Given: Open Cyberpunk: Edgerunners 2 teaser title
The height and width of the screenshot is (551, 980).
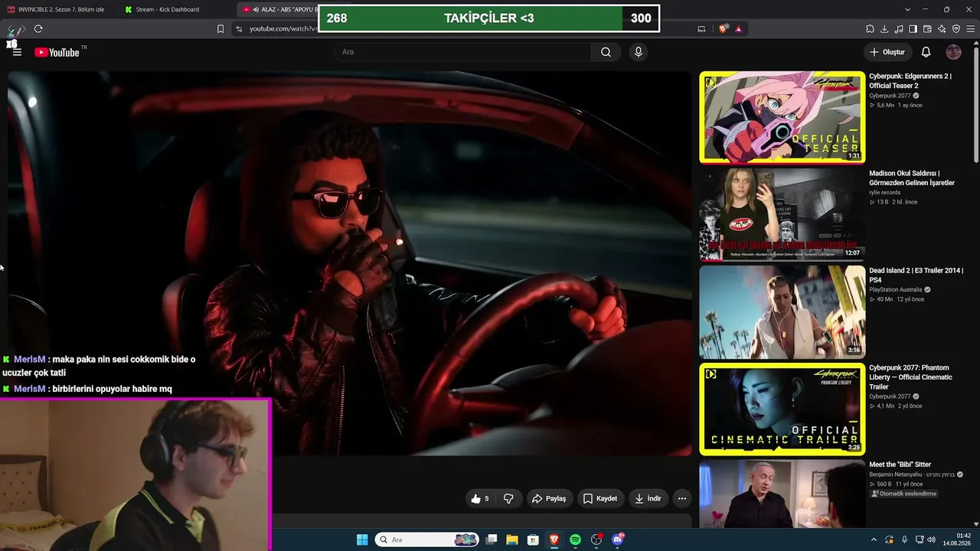Looking at the screenshot, I should pos(910,81).
